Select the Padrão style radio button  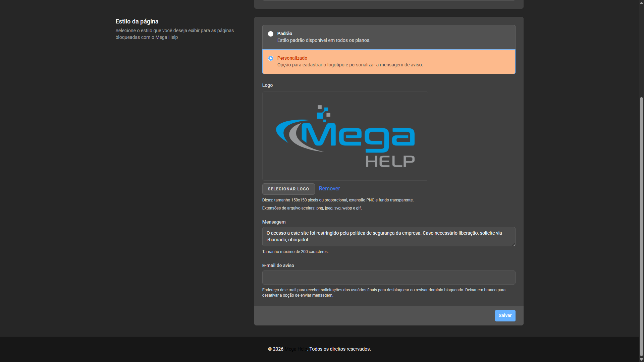pyautogui.click(x=271, y=34)
